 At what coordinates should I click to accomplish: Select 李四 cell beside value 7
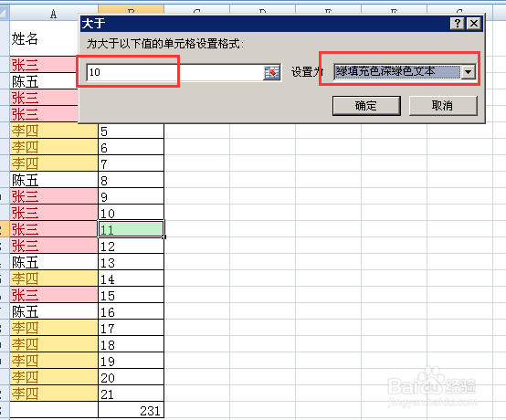(54, 163)
